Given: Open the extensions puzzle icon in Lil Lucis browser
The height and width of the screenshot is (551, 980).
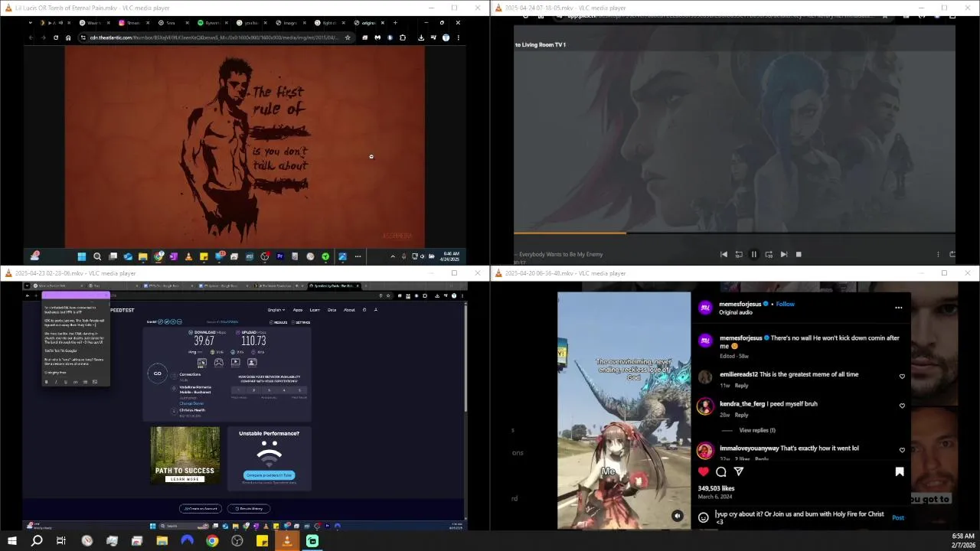Looking at the screenshot, I should tap(403, 37).
